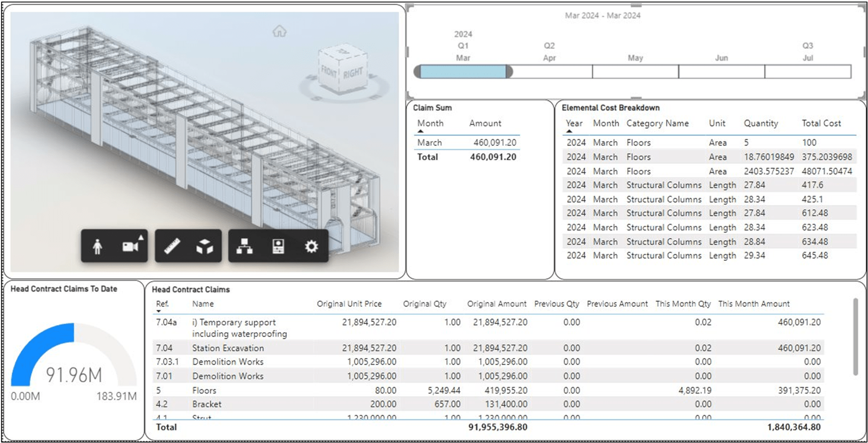Image resolution: width=868 pixels, height=443 pixels.
Task: Select Structural Columns row costing 623.48
Action: [709, 228]
